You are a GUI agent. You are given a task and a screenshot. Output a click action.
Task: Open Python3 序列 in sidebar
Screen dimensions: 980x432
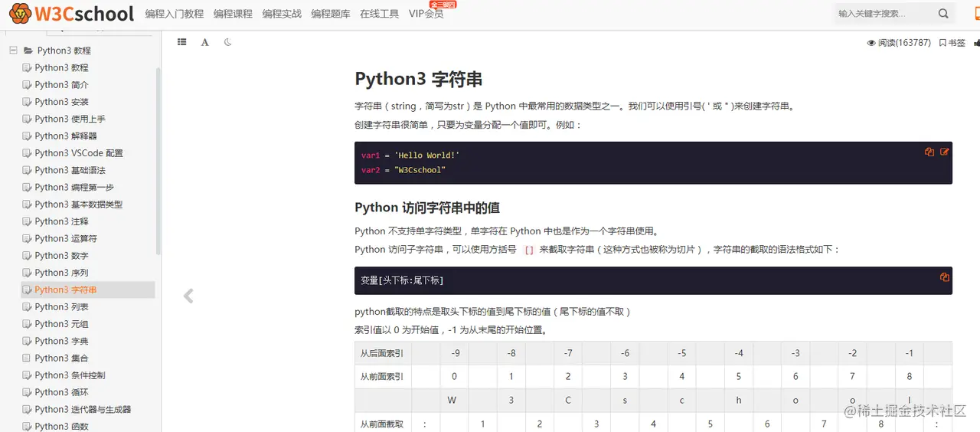pyautogui.click(x=61, y=273)
